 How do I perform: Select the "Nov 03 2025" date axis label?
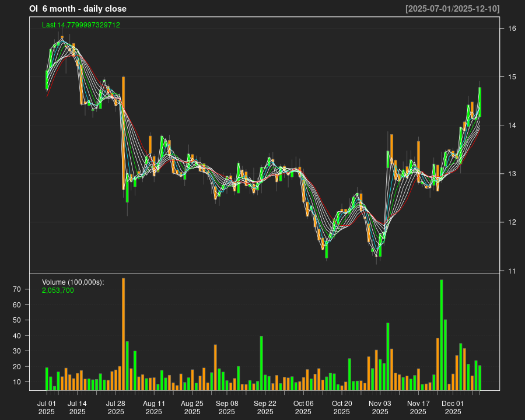point(380,407)
